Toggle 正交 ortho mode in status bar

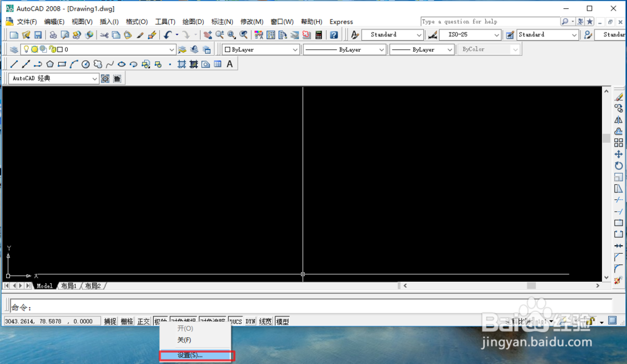(144, 321)
